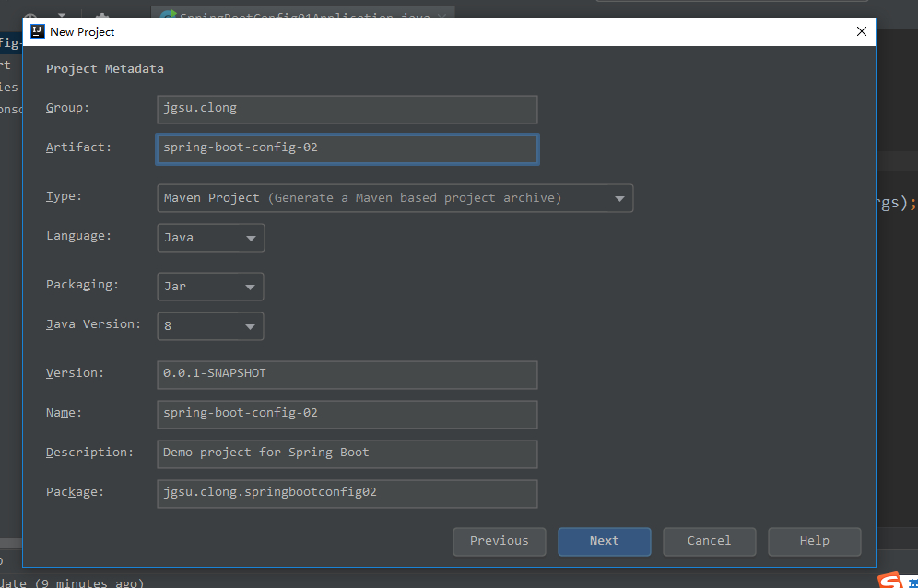This screenshot has width=918, height=588.
Task: Open the Java Version dropdown
Action: pos(210,326)
